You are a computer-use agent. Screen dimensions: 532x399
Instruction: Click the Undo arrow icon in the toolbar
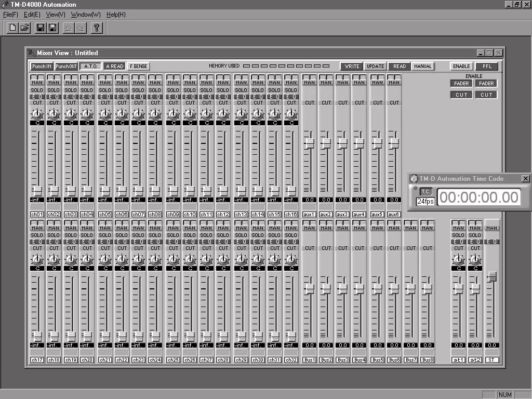[x=68, y=28]
